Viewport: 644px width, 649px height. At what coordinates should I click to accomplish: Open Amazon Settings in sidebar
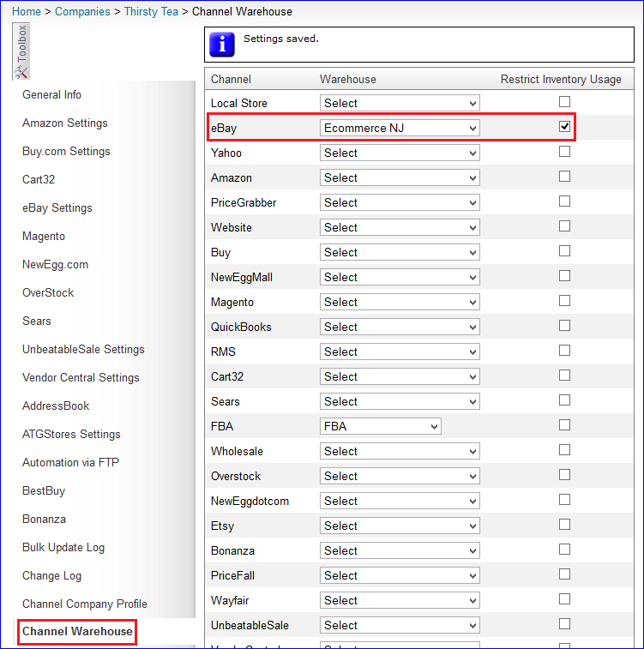point(65,123)
